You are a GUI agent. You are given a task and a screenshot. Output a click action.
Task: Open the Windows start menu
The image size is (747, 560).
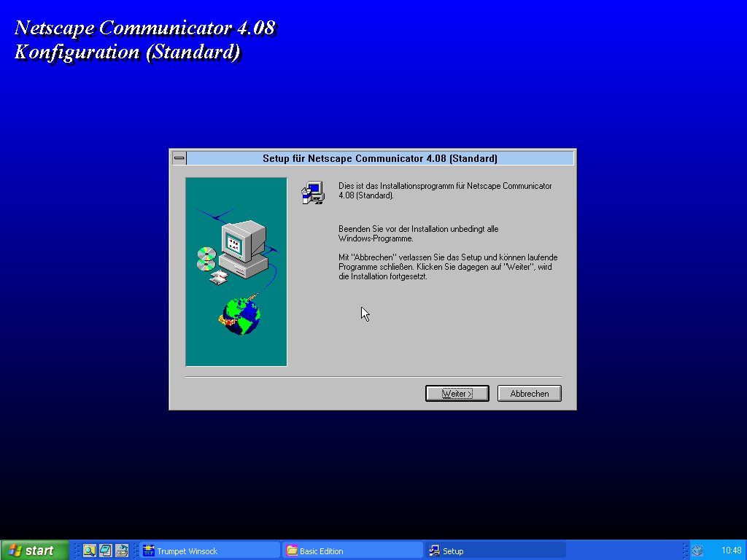[34, 551]
